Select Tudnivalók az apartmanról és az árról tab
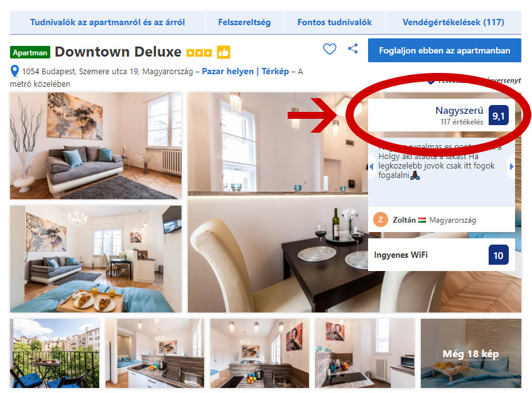The image size is (532, 393). pos(107,23)
